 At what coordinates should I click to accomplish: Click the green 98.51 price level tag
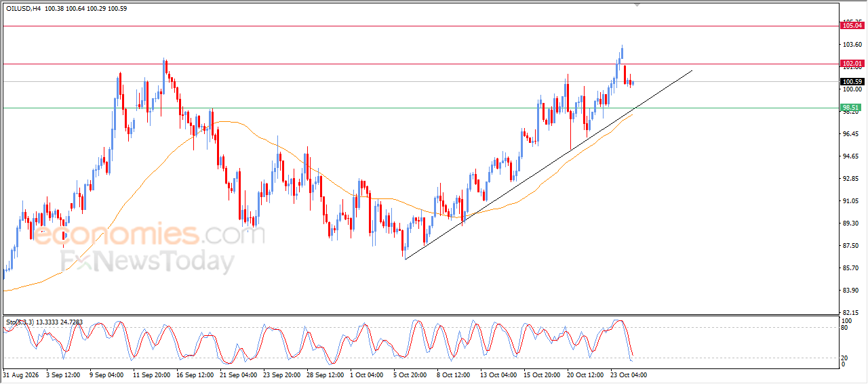tap(850, 108)
